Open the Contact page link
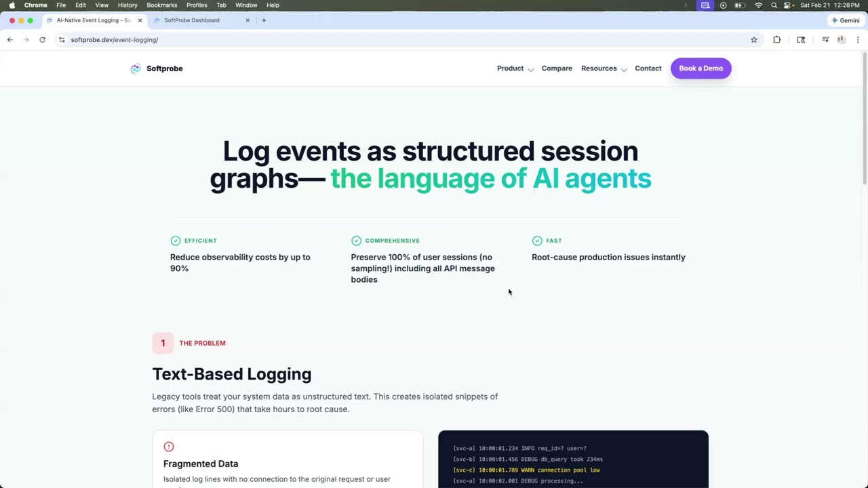This screenshot has height=488, width=868. point(648,68)
